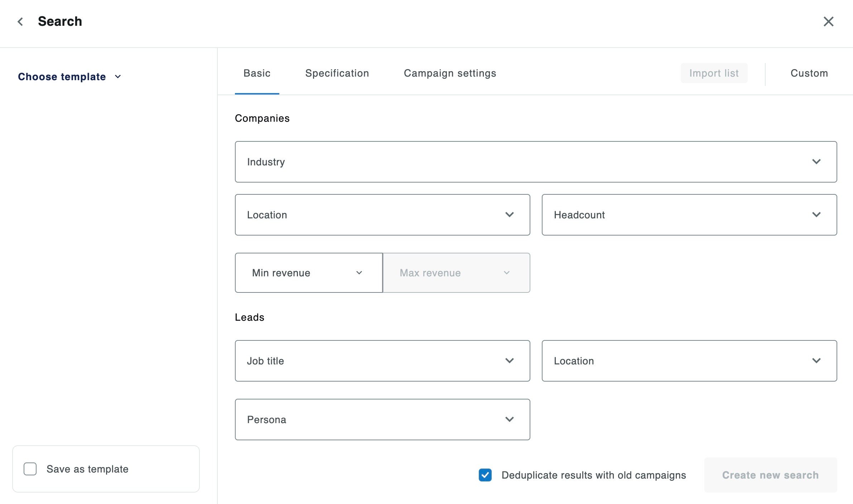853x504 pixels.
Task: Expand the Choose template selector
Action: pos(62,77)
